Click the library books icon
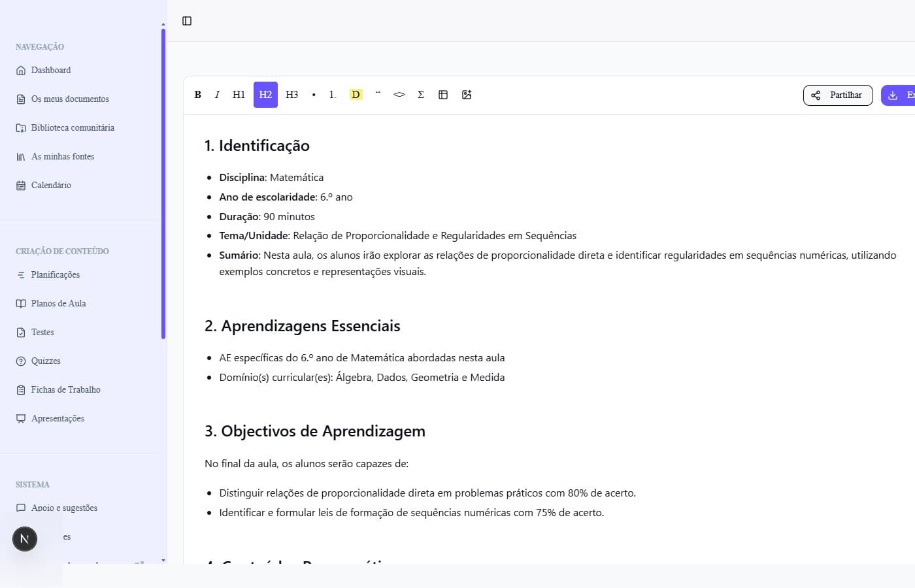This screenshot has height=588, width=915. point(21,157)
